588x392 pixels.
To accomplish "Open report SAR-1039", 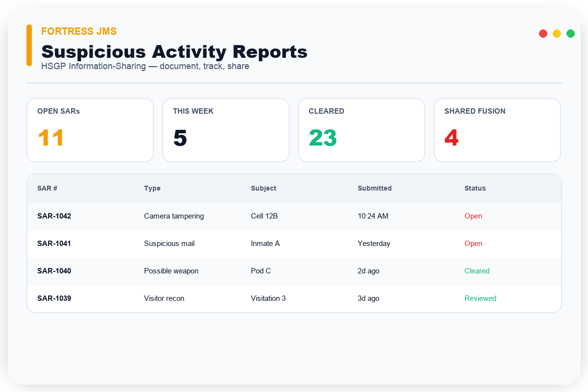I will 54,298.
